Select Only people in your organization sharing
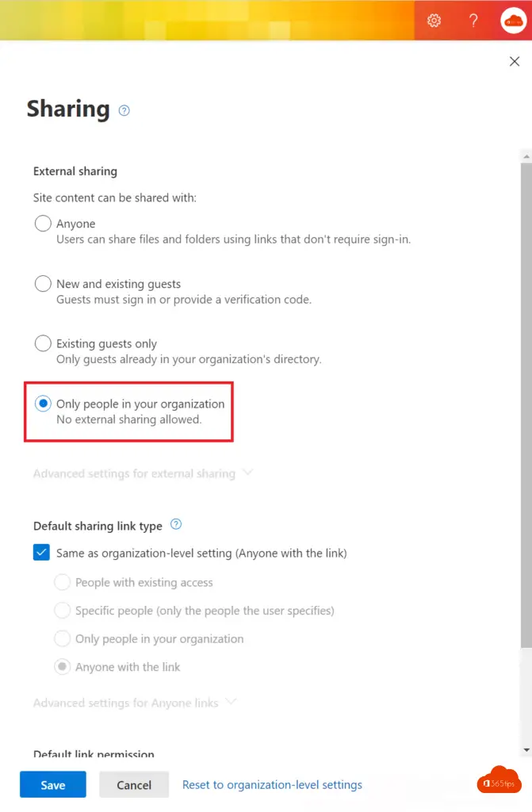Viewport: 532px width, 812px height. [x=43, y=404]
